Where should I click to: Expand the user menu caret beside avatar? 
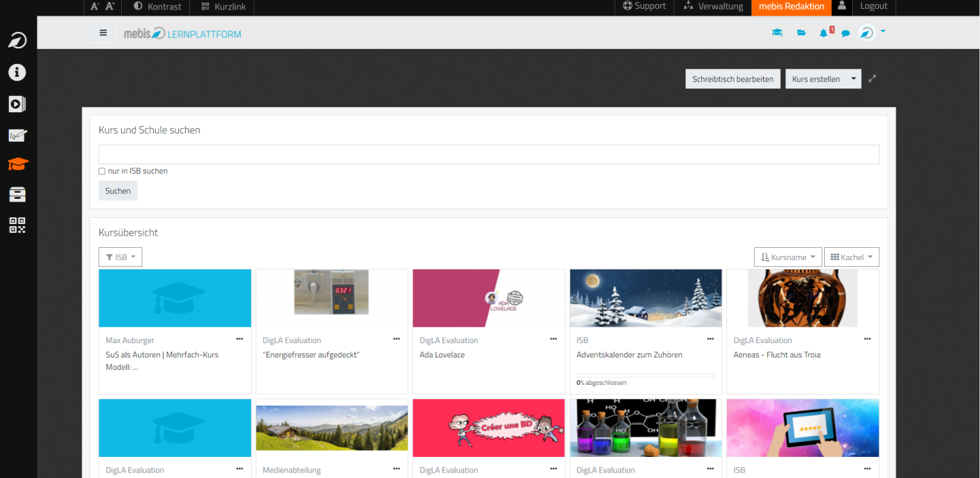pos(883,31)
